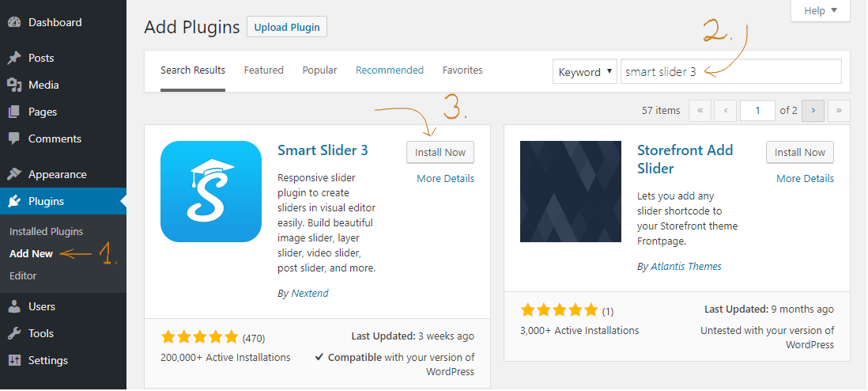Viewport: 868px width, 391px height.
Task: Visit the Nextend author link
Action: click(x=309, y=294)
